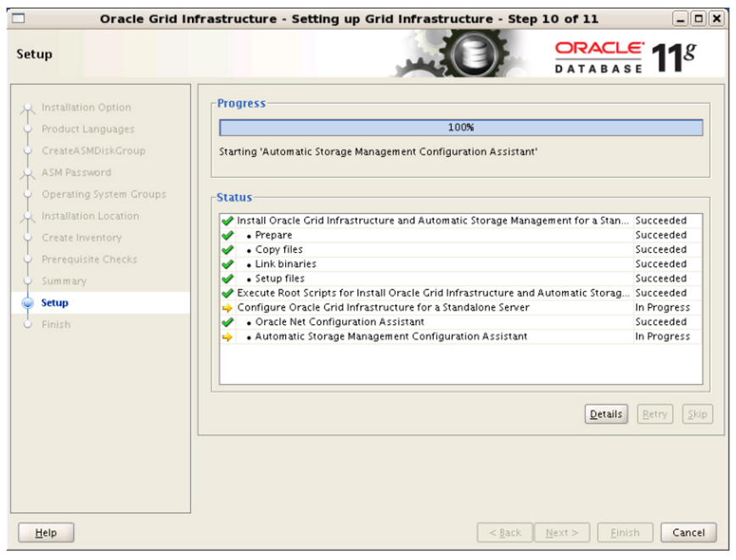The height and width of the screenshot is (560, 736).
Task: Click the grayed Retry button
Action: point(655,414)
